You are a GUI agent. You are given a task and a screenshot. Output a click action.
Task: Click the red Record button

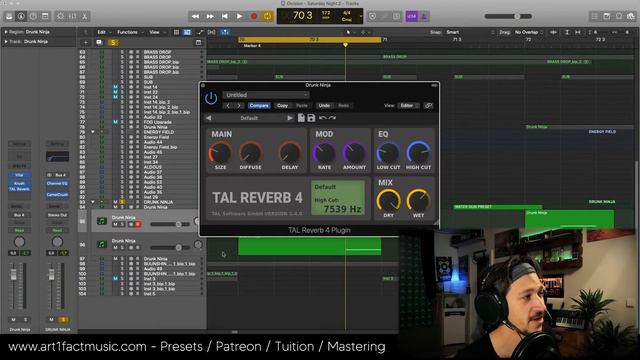[254, 16]
